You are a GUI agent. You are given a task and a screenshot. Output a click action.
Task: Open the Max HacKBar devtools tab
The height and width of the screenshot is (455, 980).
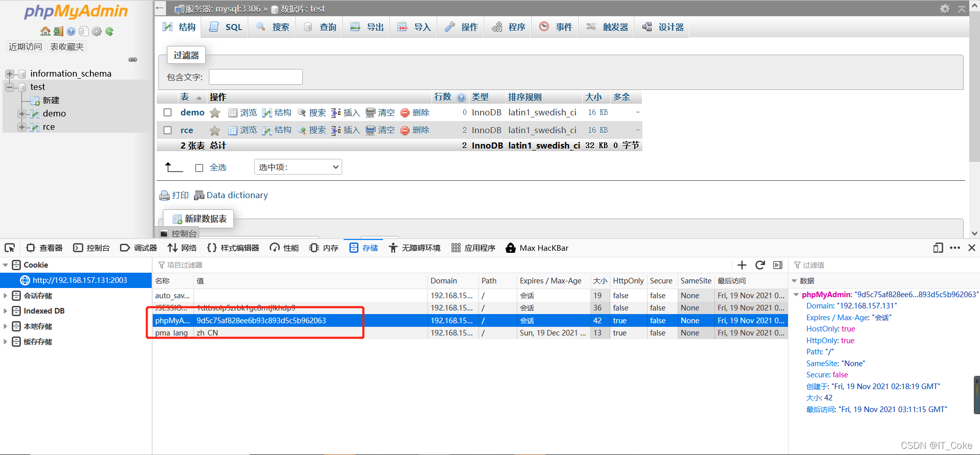537,248
